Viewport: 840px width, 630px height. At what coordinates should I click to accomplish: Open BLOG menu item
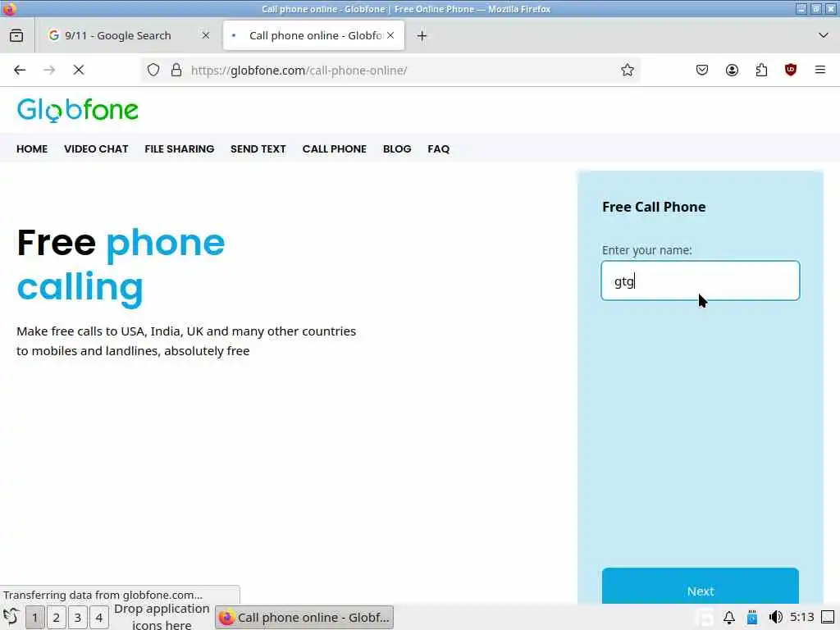coord(397,149)
